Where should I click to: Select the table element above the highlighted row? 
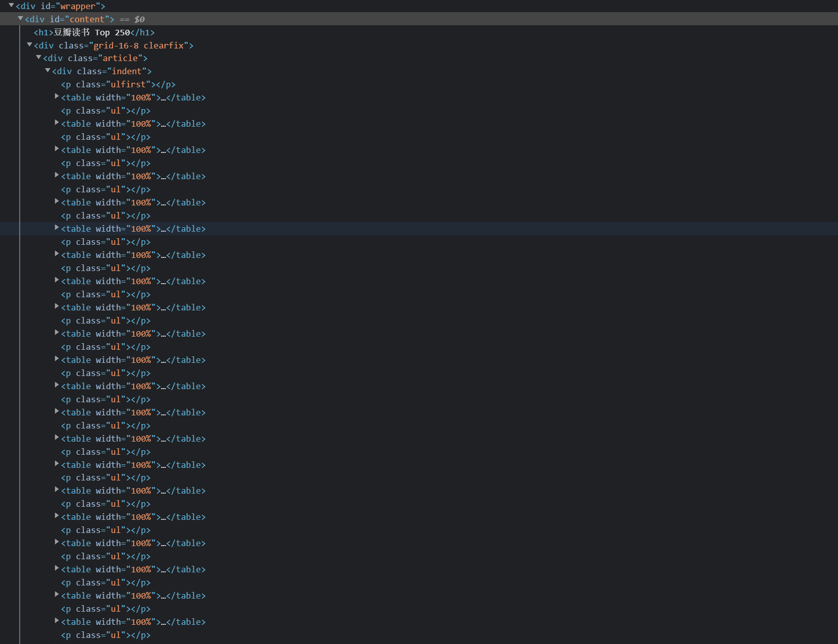(x=133, y=202)
